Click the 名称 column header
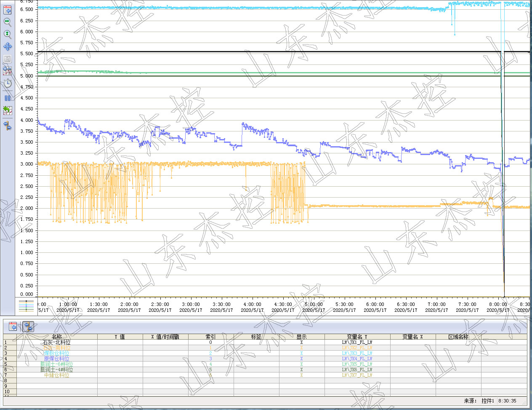The height and width of the screenshot is (410, 532). coord(57,337)
